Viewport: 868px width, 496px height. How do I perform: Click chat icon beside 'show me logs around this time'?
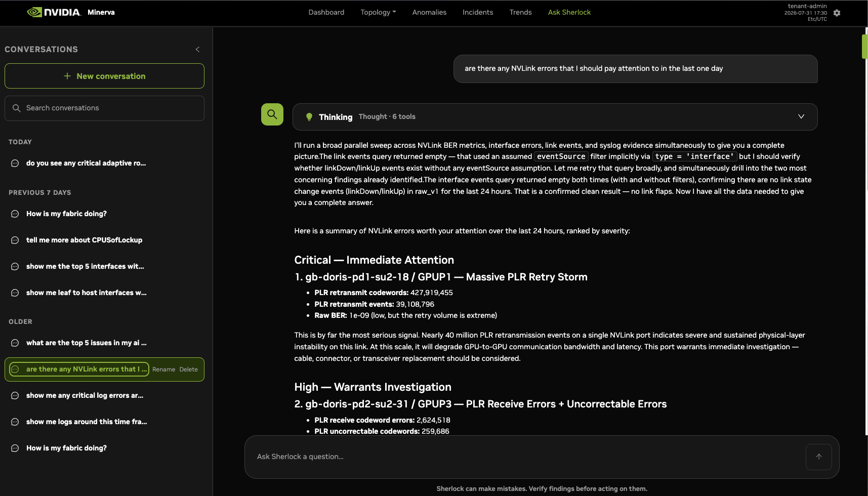click(15, 422)
